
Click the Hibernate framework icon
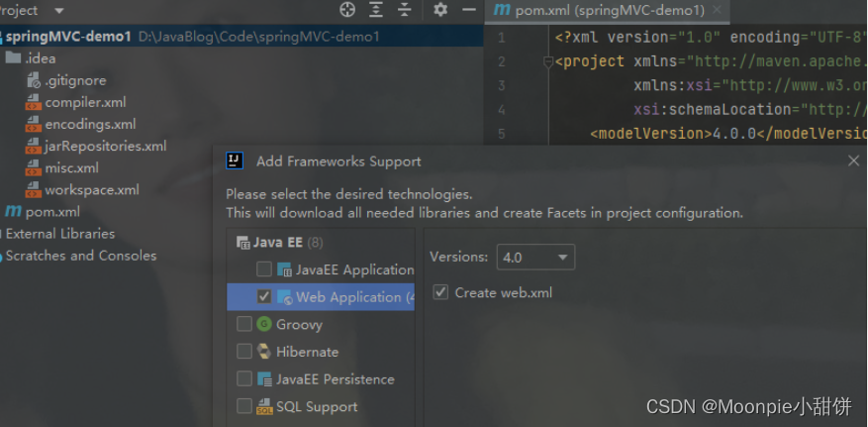click(264, 352)
